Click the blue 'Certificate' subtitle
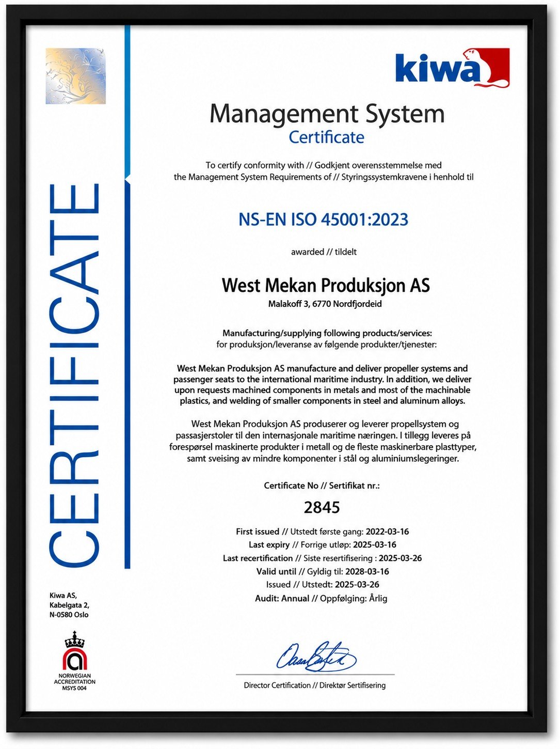Image resolution: width=560 pixels, height=749 pixels. click(326, 137)
